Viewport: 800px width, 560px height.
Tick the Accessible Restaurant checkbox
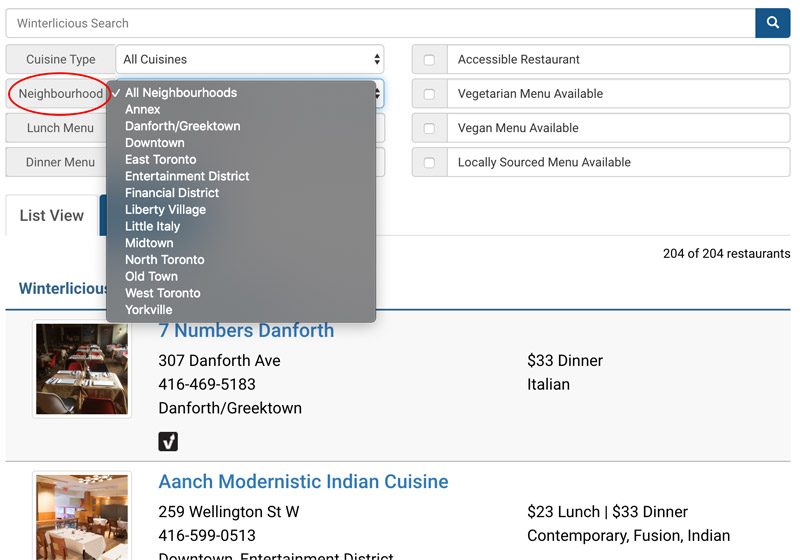pyautogui.click(x=429, y=60)
